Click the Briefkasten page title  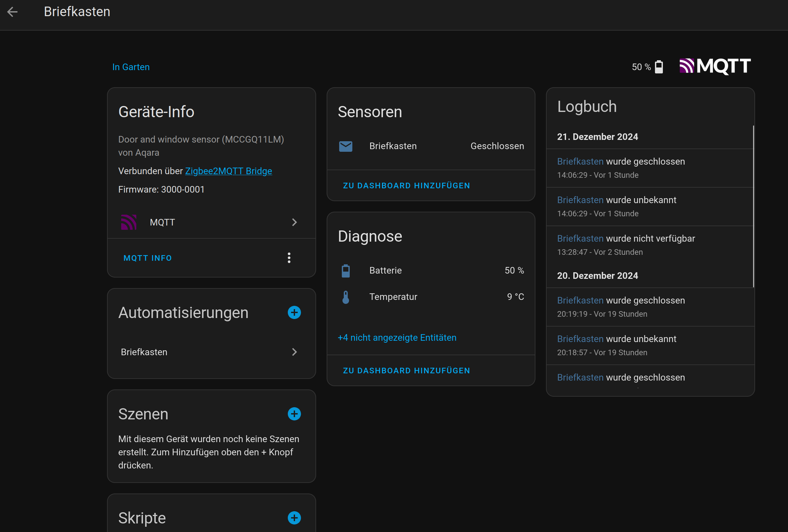[x=77, y=12]
